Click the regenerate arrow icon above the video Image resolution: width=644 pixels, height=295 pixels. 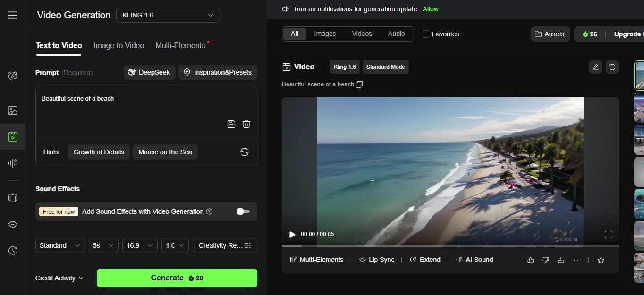coord(612,67)
